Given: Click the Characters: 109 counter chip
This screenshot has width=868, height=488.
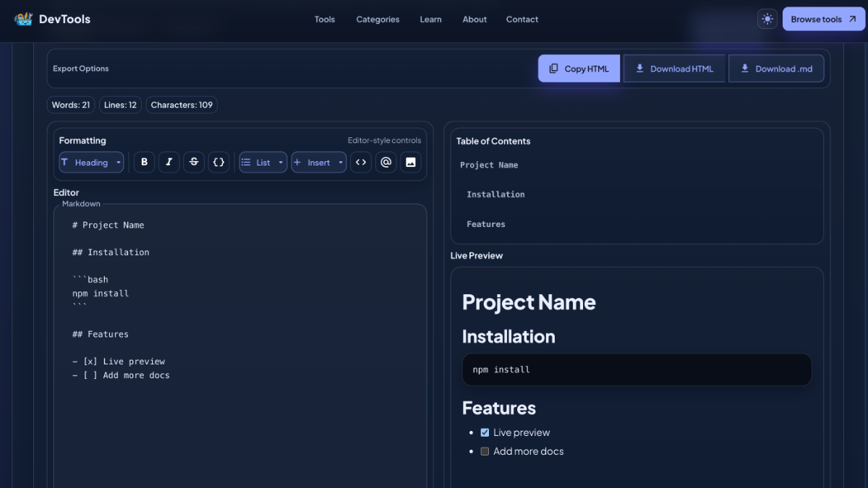Looking at the screenshot, I should pos(182,105).
